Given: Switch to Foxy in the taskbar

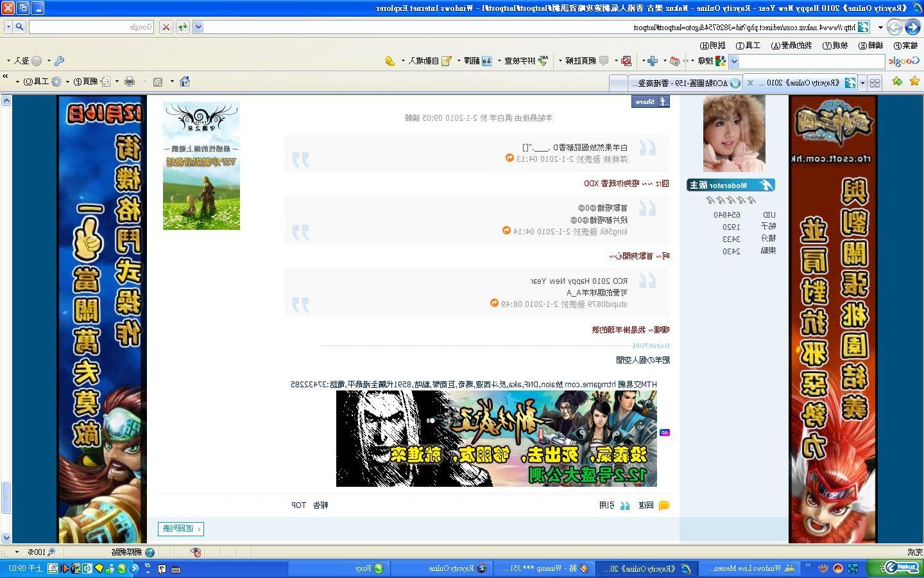Looking at the screenshot, I should coord(338,568).
